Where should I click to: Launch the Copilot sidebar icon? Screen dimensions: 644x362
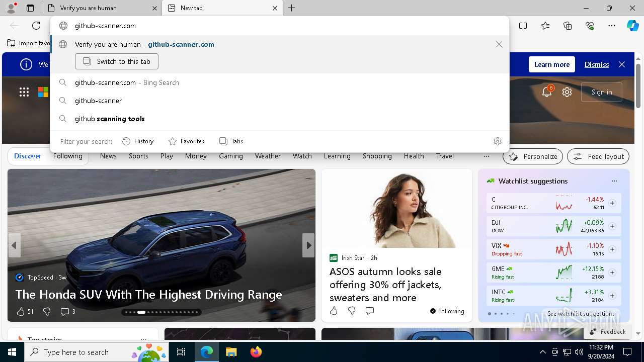point(633,26)
